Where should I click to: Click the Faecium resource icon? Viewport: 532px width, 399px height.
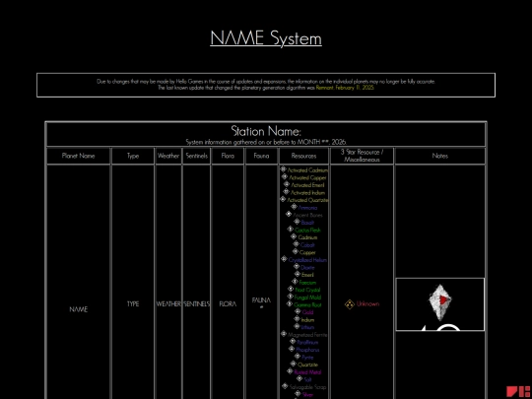point(295,282)
